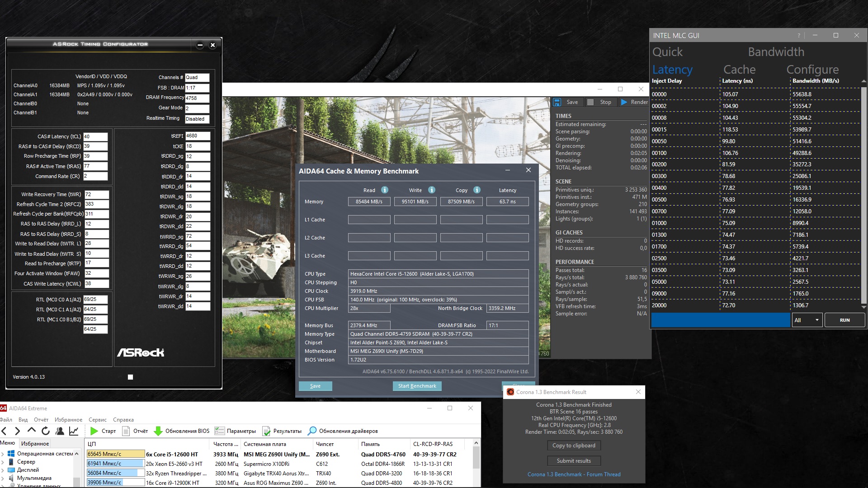Click the tREFI value field
The image size is (868, 488).
198,136
